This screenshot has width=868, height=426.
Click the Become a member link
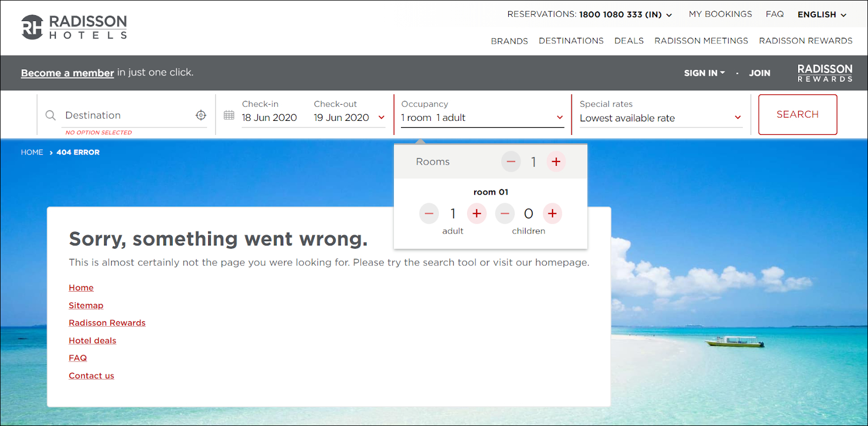tap(67, 73)
